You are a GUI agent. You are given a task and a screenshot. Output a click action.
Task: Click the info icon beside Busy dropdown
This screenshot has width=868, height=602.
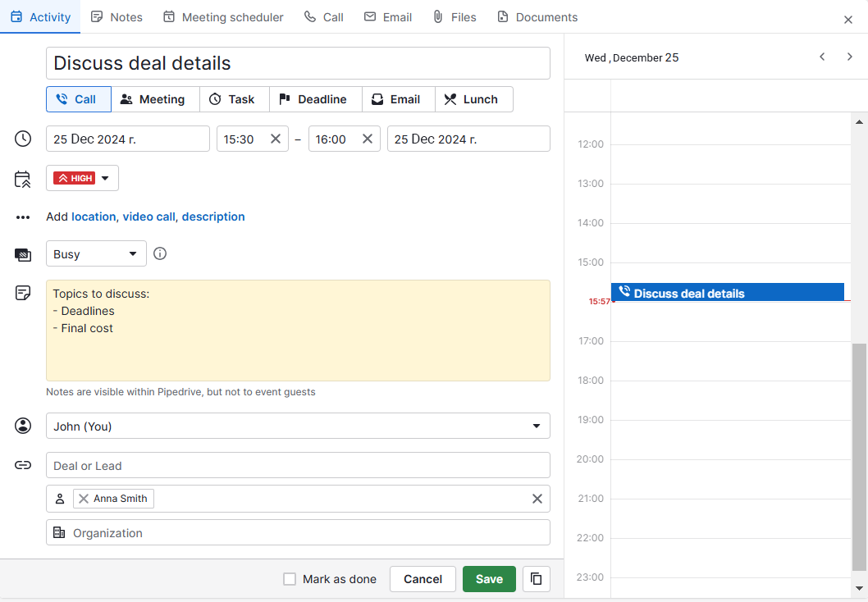click(x=160, y=253)
